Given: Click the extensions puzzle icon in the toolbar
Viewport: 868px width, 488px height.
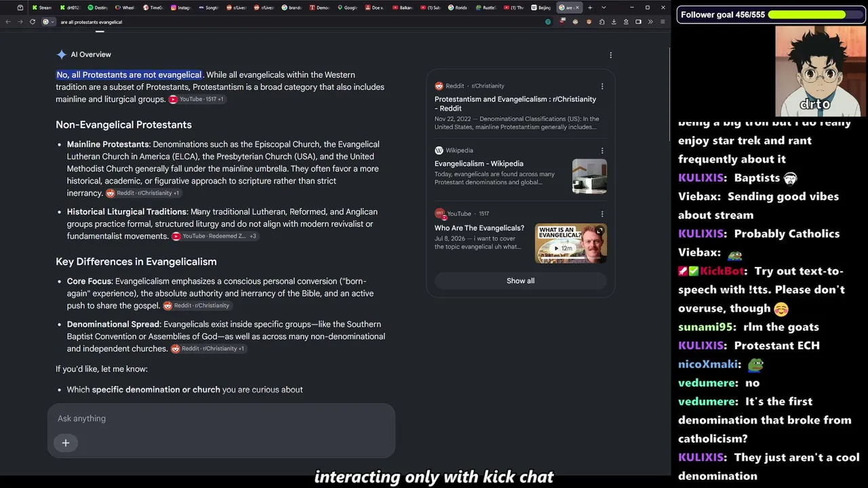Looking at the screenshot, I should tap(601, 22).
